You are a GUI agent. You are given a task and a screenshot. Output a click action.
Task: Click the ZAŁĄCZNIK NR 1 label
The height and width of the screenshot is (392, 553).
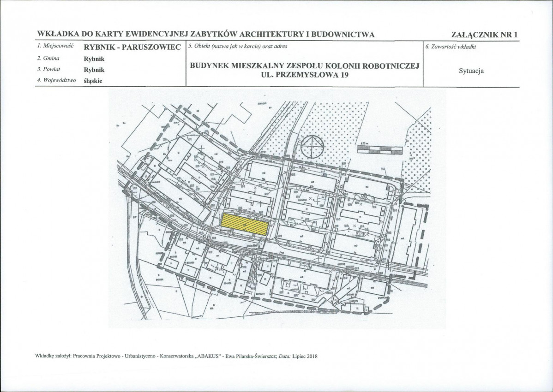[484, 35]
